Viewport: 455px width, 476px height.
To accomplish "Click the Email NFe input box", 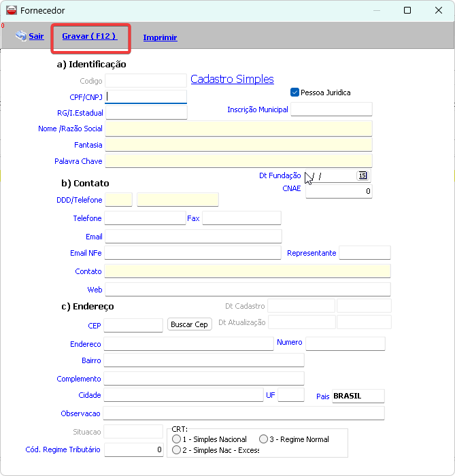I will point(192,253).
